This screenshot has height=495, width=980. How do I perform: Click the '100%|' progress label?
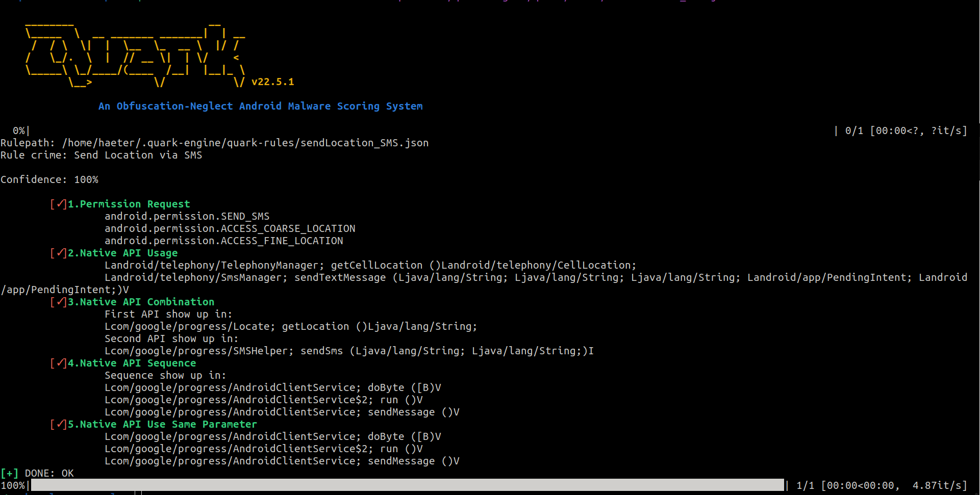point(15,485)
